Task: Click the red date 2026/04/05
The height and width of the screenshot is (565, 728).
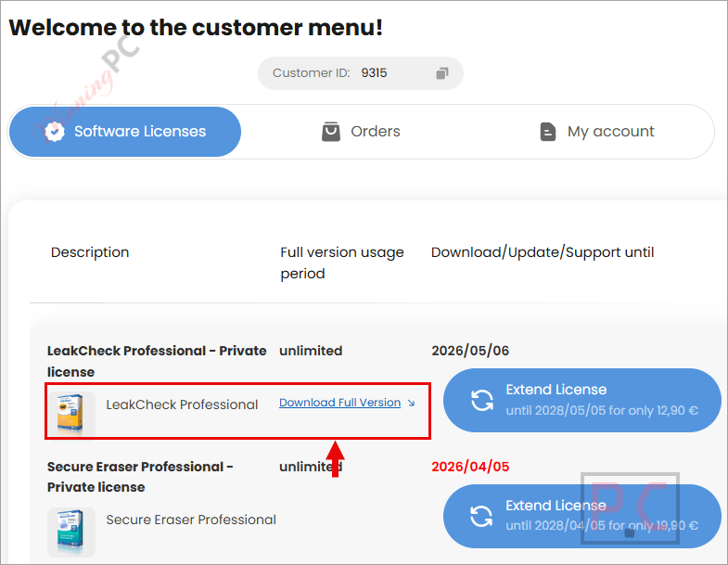Action: coord(470,467)
